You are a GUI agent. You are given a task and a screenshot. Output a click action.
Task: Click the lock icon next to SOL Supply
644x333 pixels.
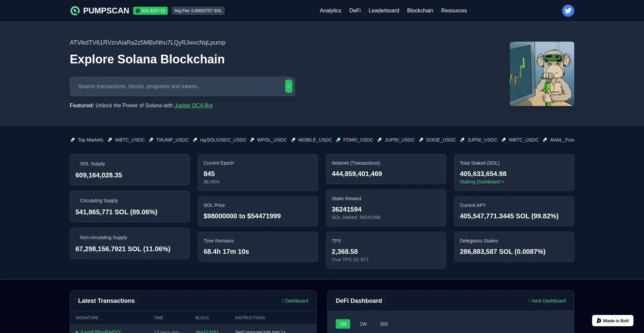click(76, 163)
